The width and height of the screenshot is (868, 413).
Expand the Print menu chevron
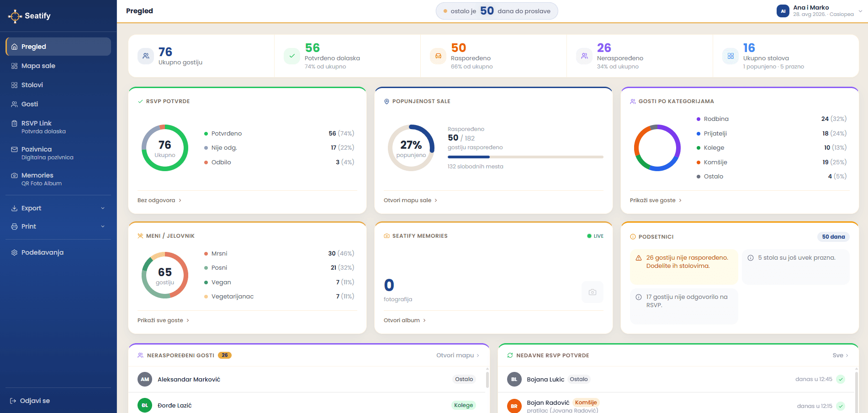103,226
